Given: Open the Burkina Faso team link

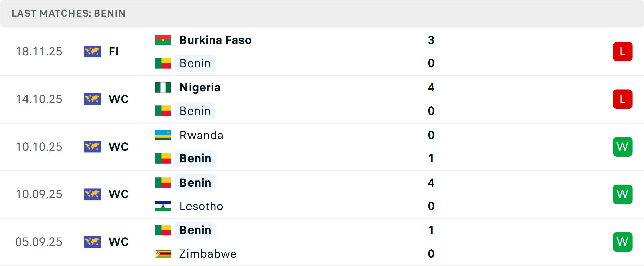Looking at the screenshot, I should [x=215, y=40].
